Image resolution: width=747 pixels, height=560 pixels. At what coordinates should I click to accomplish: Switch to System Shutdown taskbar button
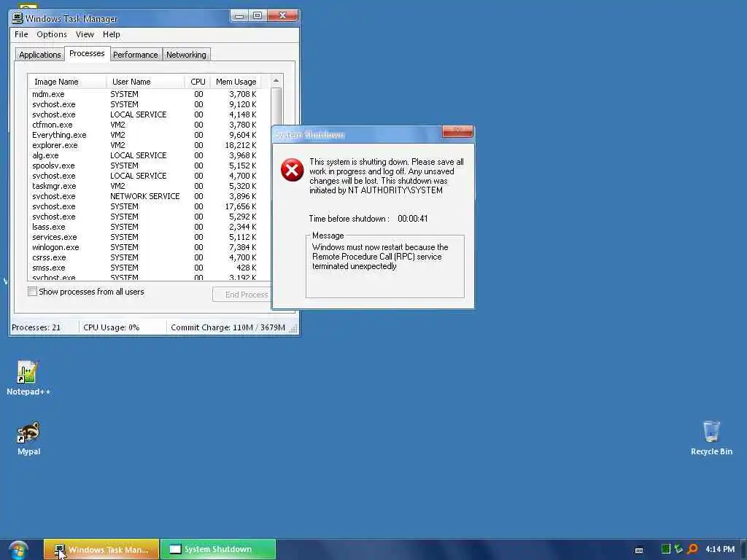pos(218,550)
